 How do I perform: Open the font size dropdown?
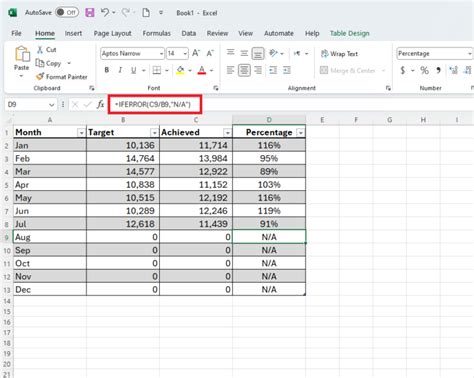pyautogui.click(x=185, y=53)
